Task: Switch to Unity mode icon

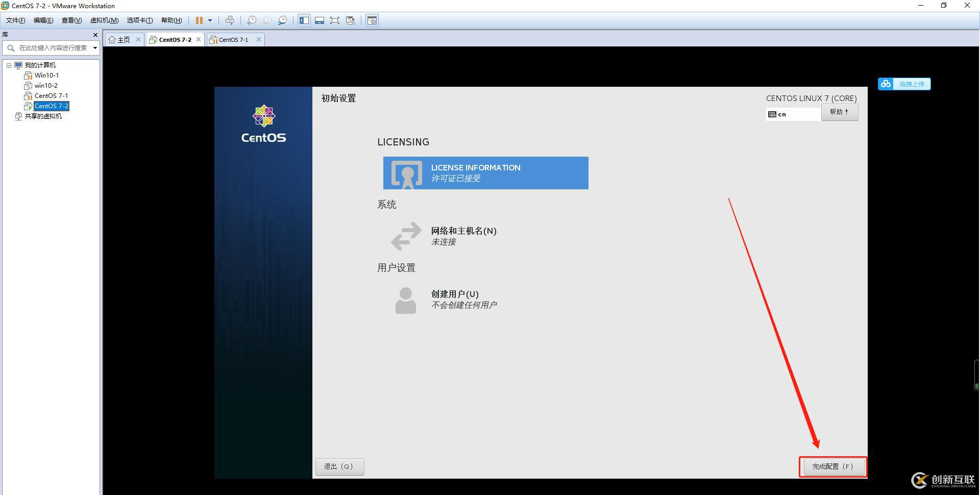Action: pyautogui.click(x=350, y=20)
